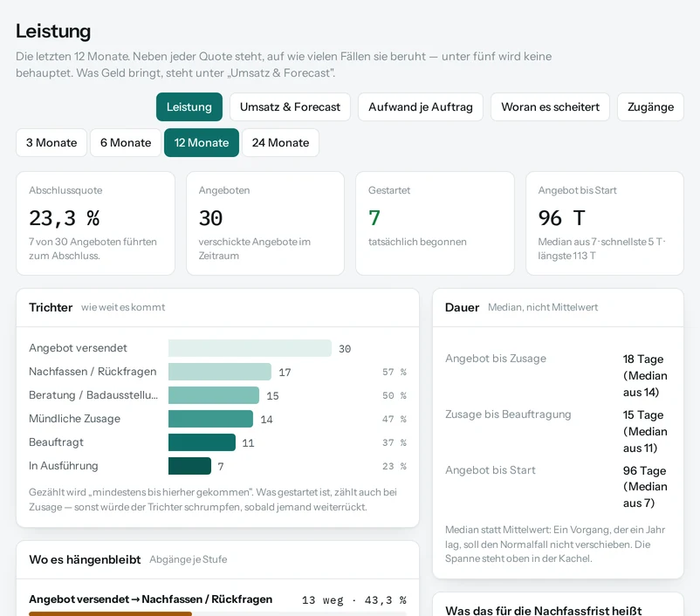Viewport: 700px width, 616px height.
Task: Select the Beauftragt funnel bar
Action: pyautogui.click(x=202, y=443)
